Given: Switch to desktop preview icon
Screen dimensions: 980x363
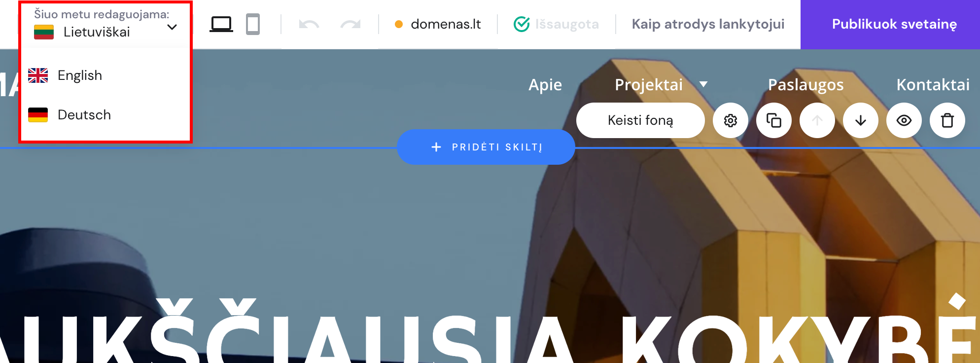Looking at the screenshot, I should click(221, 24).
